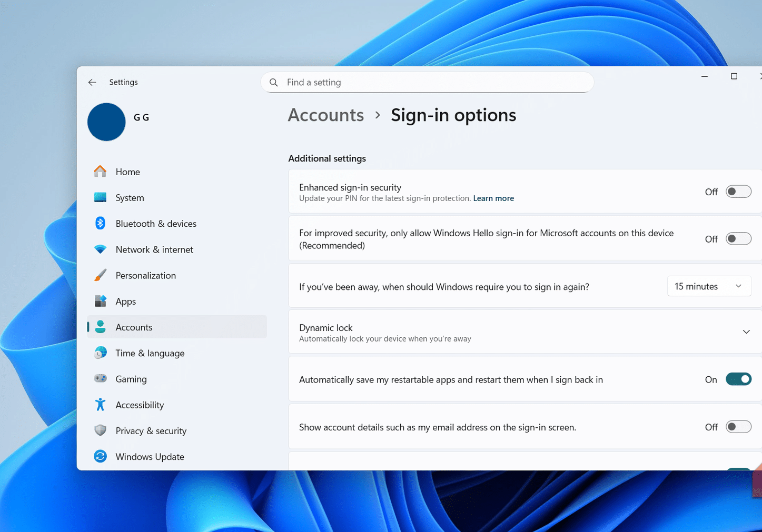Click the magnifier icon in the search box
Screen dimensions: 762x532
point(274,83)
